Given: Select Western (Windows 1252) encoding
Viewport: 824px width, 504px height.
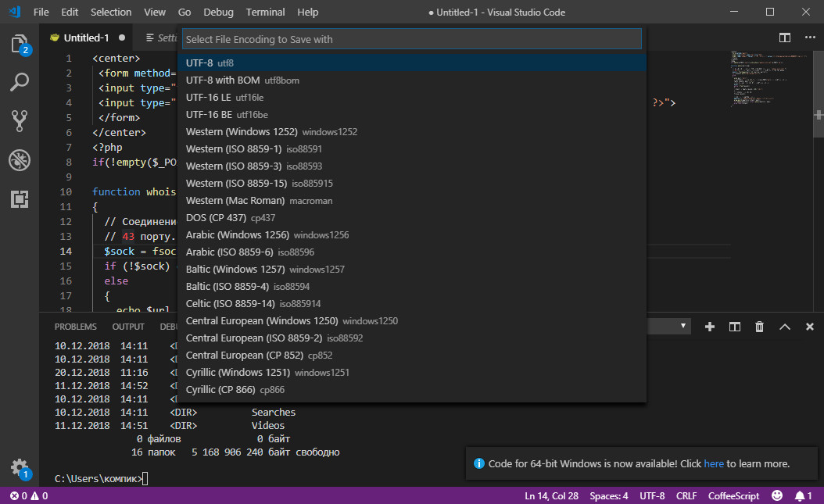Looking at the screenshot, I should [412, 132].
